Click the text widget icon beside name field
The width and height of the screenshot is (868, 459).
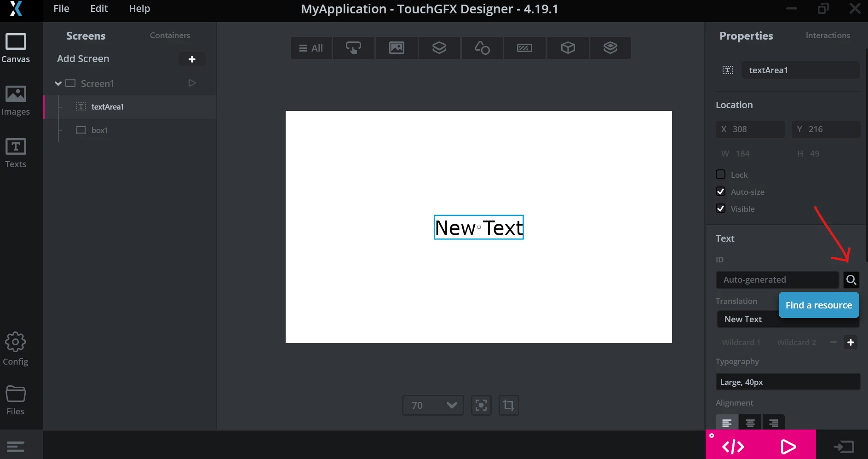pos(728,70)
